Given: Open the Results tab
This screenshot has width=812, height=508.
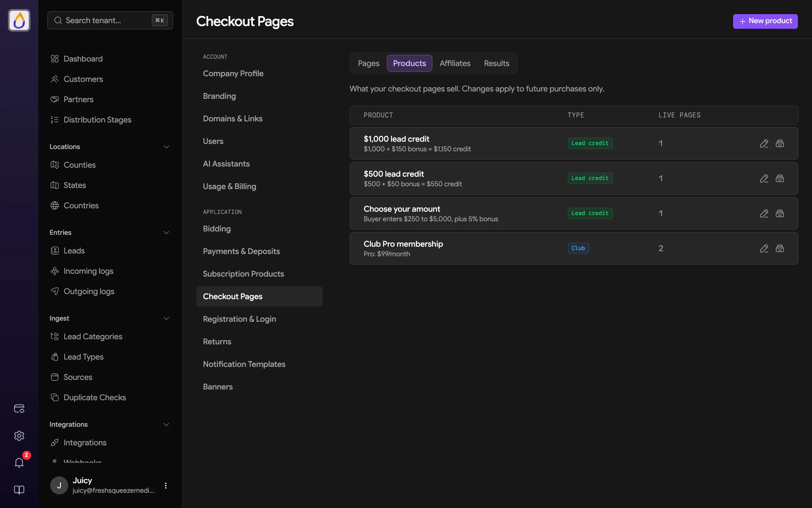Looking at the screenshot, I should tap(497, 63).
